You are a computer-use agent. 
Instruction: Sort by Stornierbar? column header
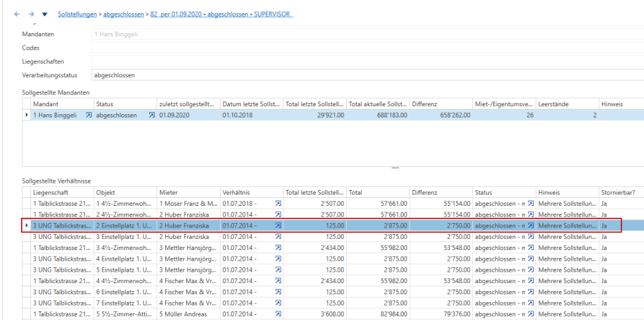[x=622, y=192]
